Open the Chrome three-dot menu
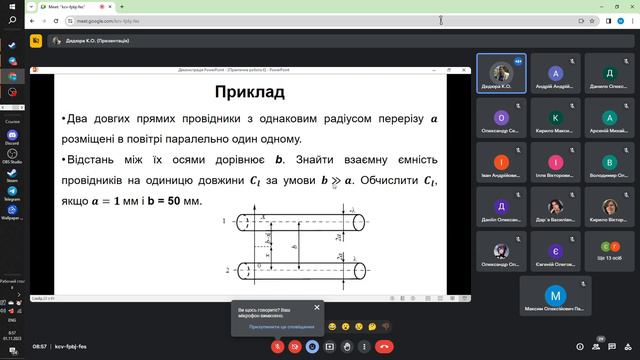The width and height of the screenshot is (640, 360). coord(633,21)
